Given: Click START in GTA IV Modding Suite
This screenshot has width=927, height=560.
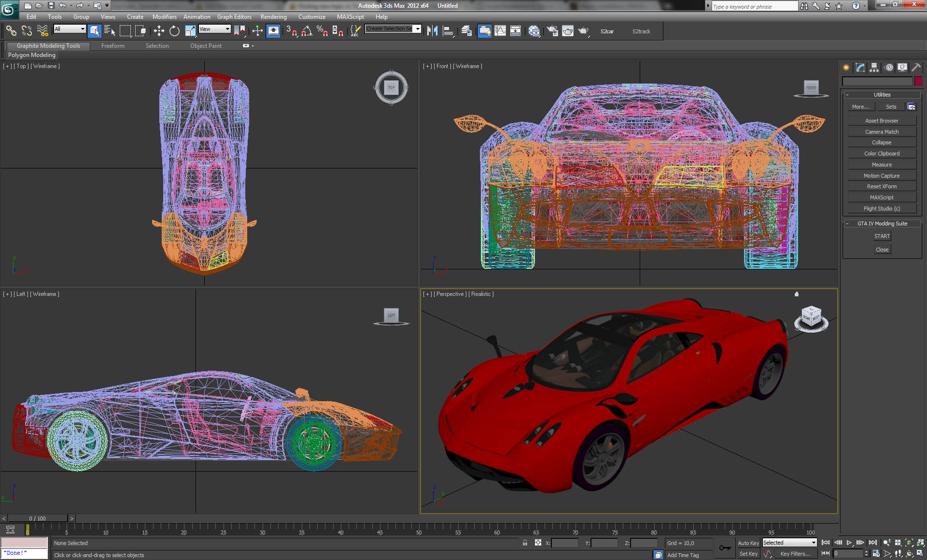Looking at the screenshot, I should tap(882, 236).
